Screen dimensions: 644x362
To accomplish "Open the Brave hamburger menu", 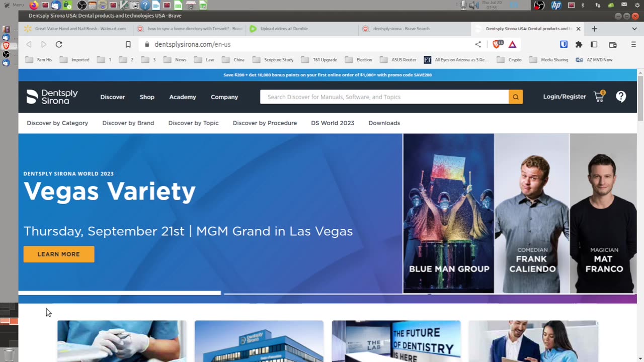I will [x=633, y=44].
